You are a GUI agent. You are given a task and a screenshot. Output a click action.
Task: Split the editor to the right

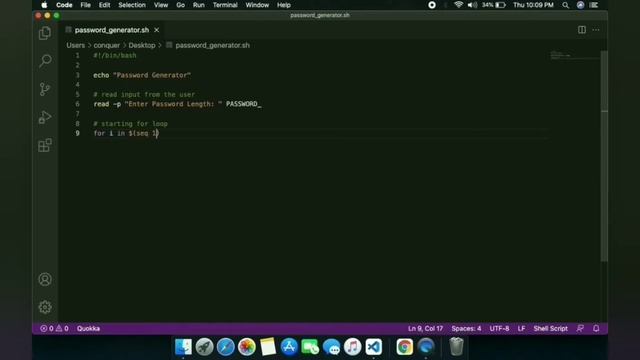pos(582,30)
